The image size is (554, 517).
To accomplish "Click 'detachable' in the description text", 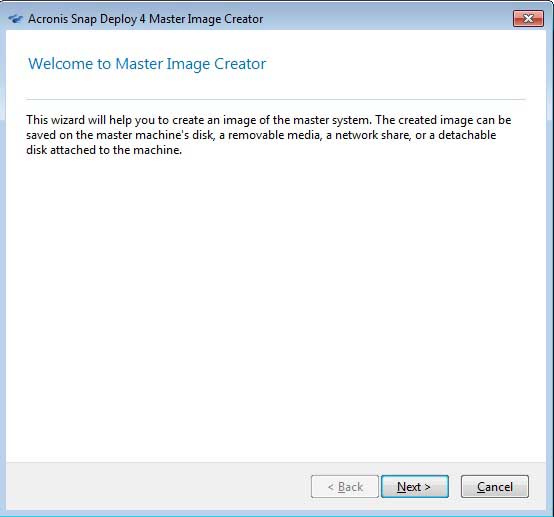I will [467, 135].
